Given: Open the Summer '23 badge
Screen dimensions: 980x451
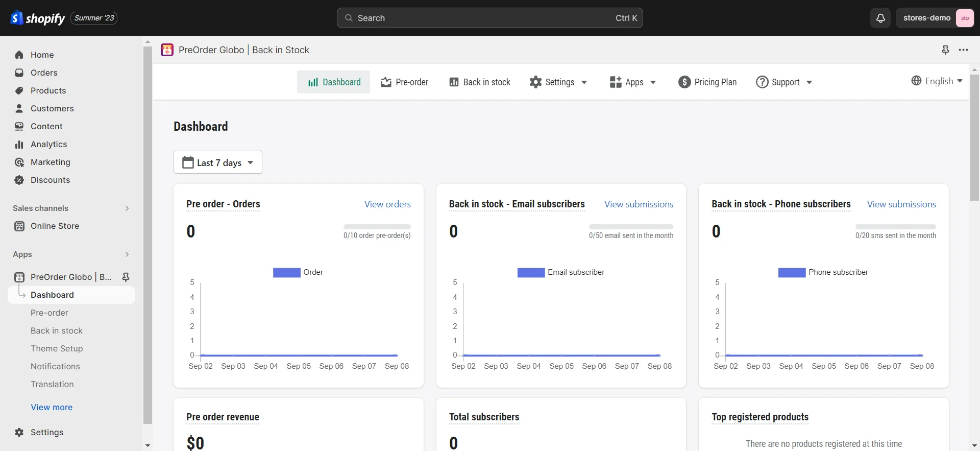Looking at the screenshot, I should pos(94,18).
